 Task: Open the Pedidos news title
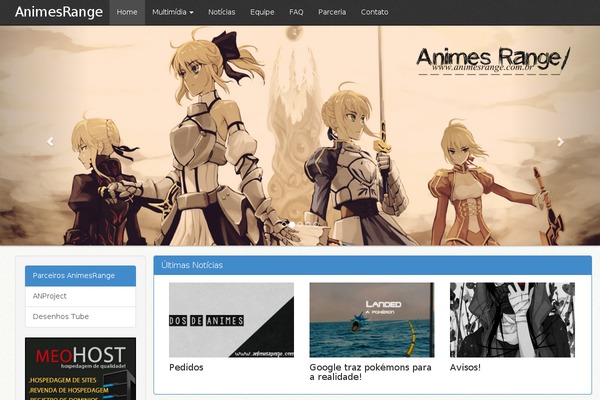pyautogui.click(x=186, y=367)
